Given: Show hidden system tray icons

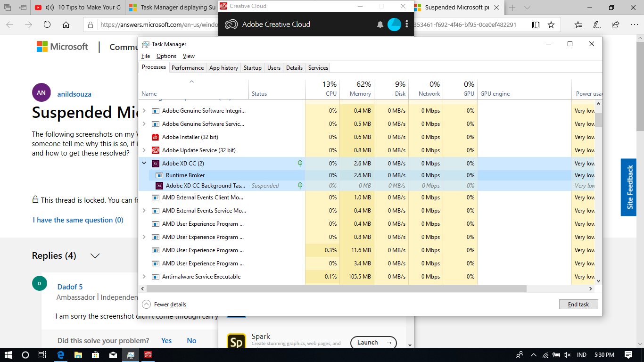Looking at the screenshot, I should (x=534, y=355).
